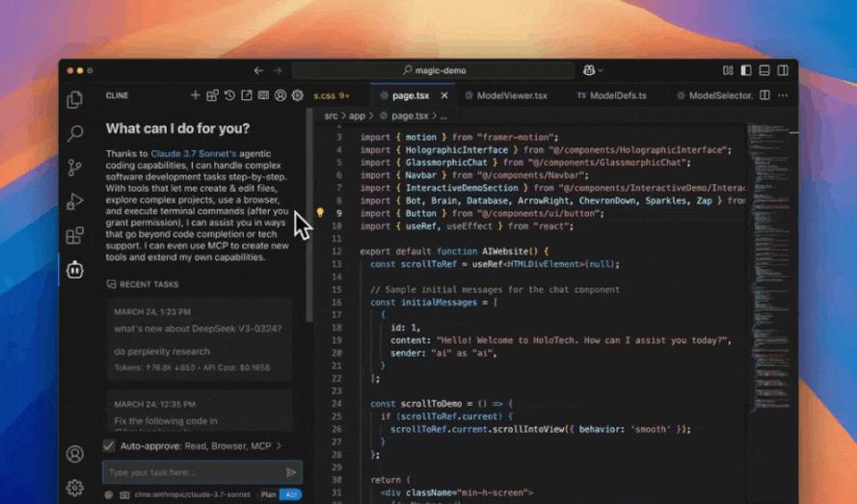Open recent task about DeepSeek V3-0324

(199, 339)
